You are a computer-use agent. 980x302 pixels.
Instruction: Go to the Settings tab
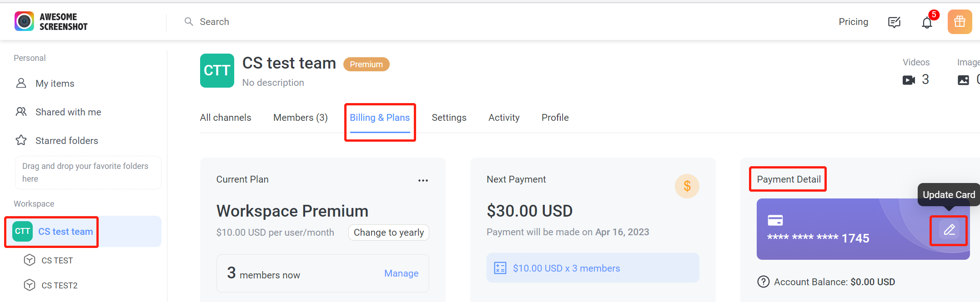[x=449, y=118]
